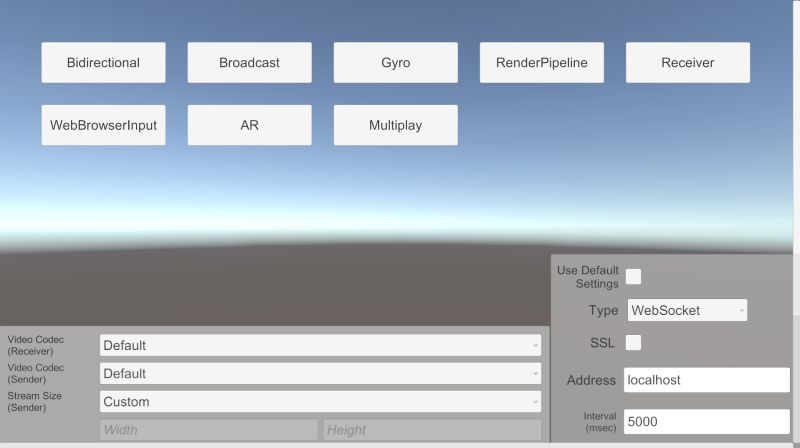Launch the Broadcast sample

(x=249, y=62)
